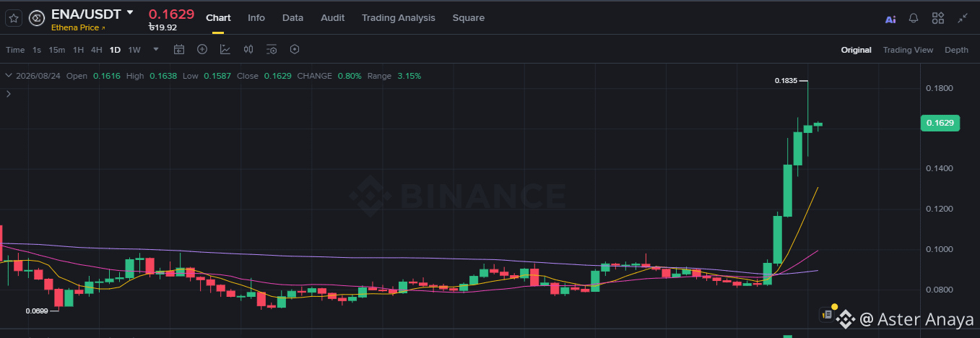
Task: Select the 4H interval
Action: click(97, 50)
